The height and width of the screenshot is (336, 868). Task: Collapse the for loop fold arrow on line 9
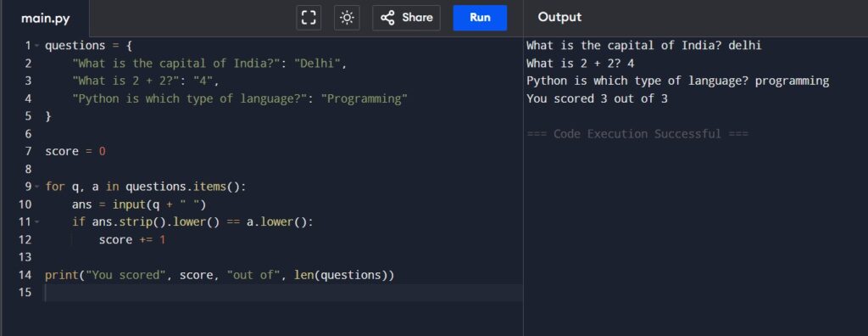coord(36,187)
